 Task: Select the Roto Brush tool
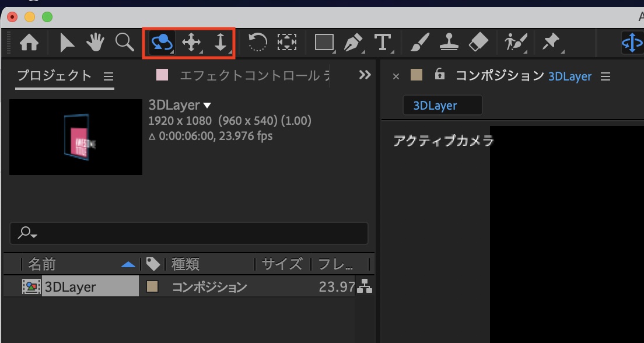[x=516, y=43]
